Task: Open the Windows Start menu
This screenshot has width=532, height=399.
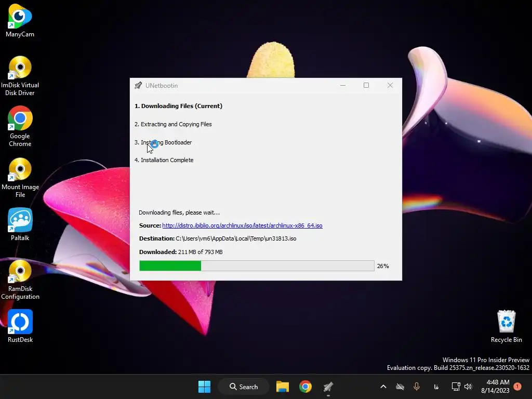Action: 204,387
